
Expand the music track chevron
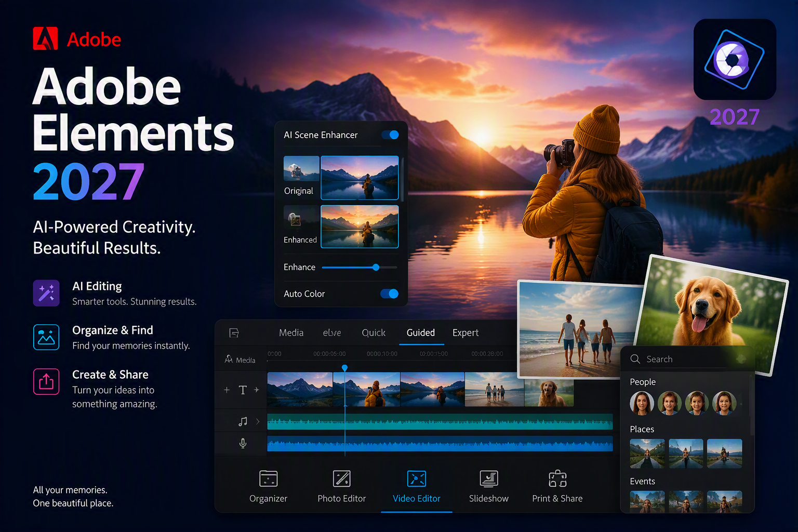258,421
